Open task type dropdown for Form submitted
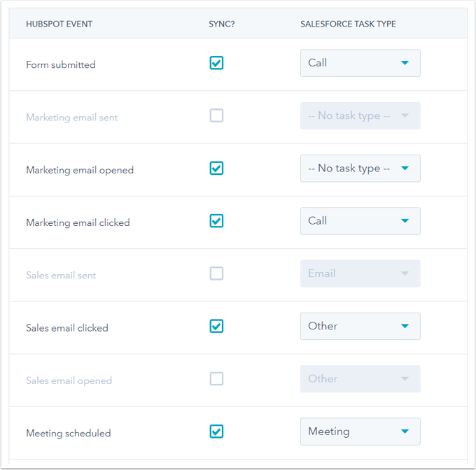 (x=360, y=63)
